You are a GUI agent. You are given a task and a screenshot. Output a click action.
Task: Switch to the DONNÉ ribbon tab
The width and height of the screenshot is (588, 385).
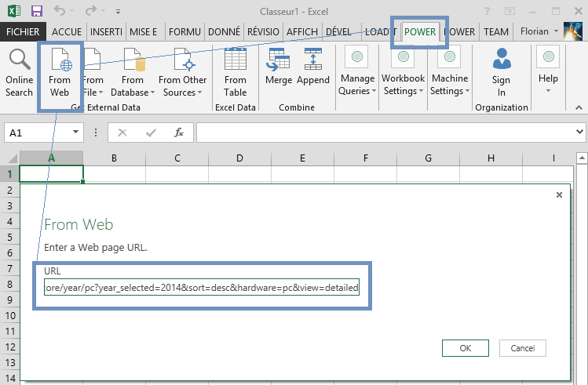225,32
